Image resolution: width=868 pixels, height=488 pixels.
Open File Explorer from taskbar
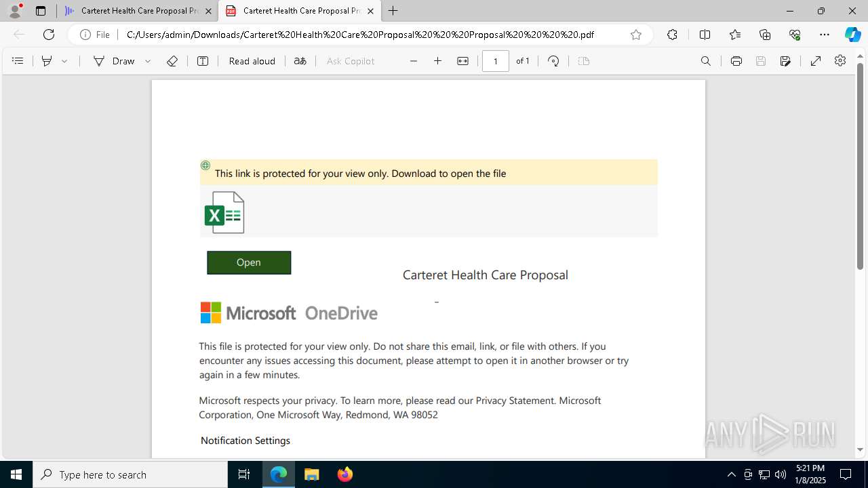point(311,474)
